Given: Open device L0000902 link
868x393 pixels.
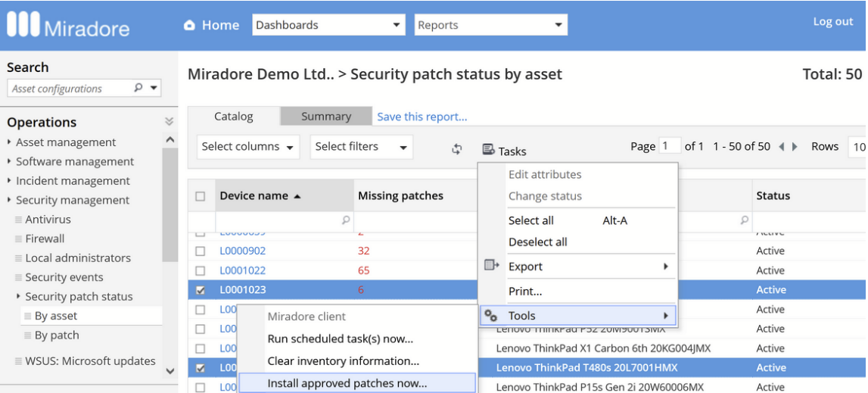Looking at the screenshot, I should pos(242,251).
